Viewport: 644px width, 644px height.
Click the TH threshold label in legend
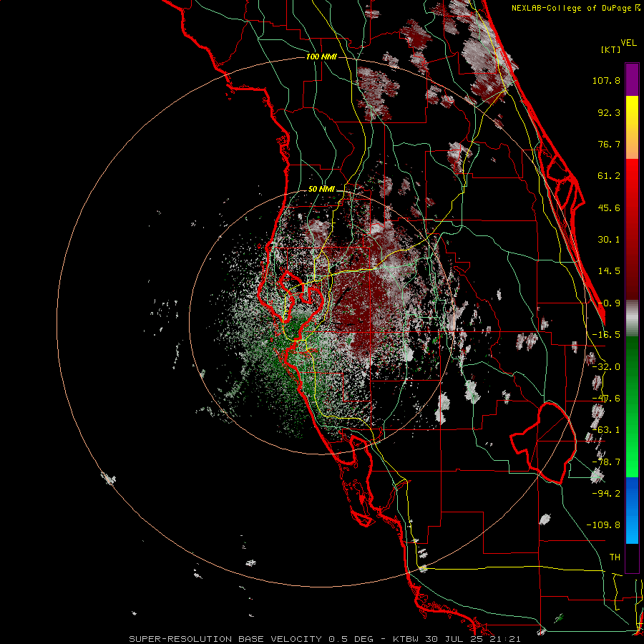(615, 557)
